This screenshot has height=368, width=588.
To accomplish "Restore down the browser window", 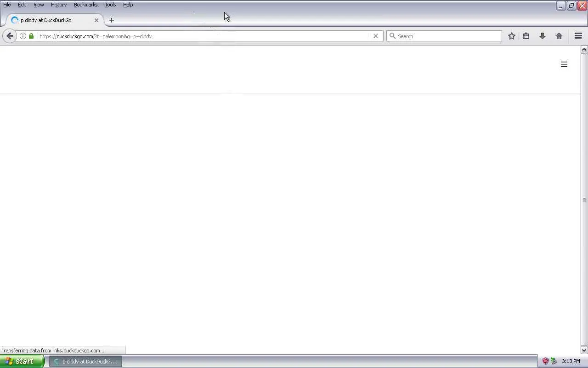I will 571,6.
